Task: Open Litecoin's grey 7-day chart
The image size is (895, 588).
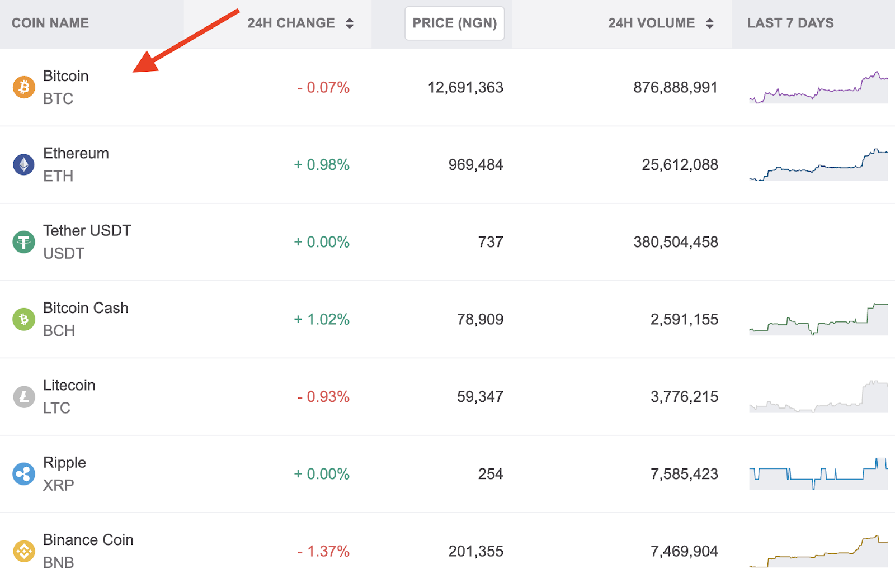Action: pos(818,397)
